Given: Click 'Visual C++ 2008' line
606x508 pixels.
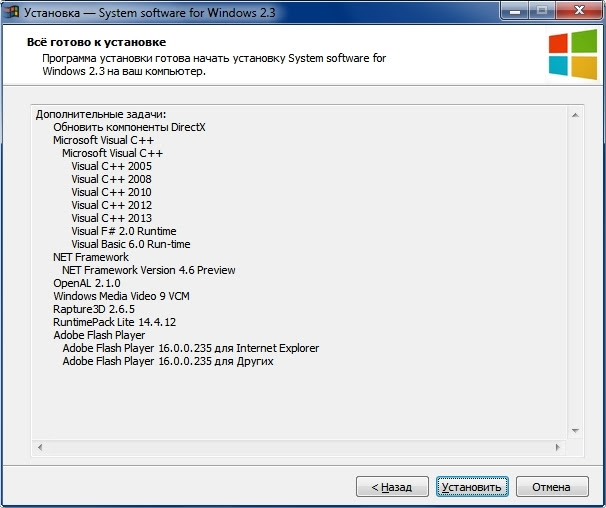Looking at the screenshot, I should (111, 179).
